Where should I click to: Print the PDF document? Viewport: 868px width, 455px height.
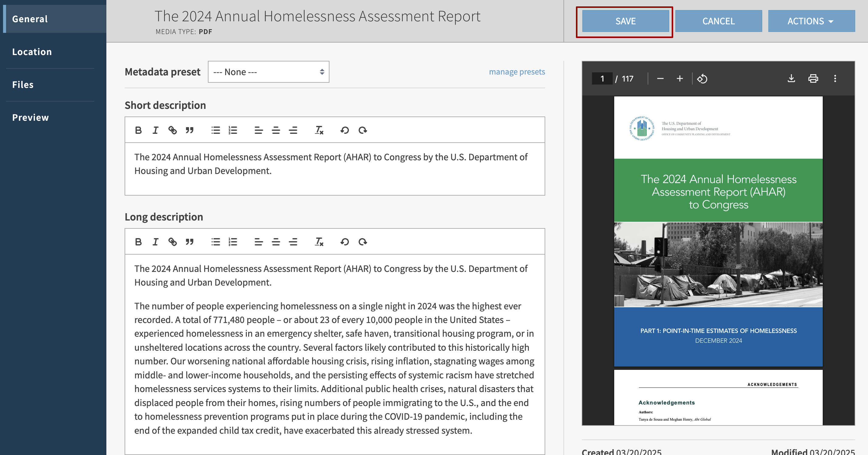[813, 78]
